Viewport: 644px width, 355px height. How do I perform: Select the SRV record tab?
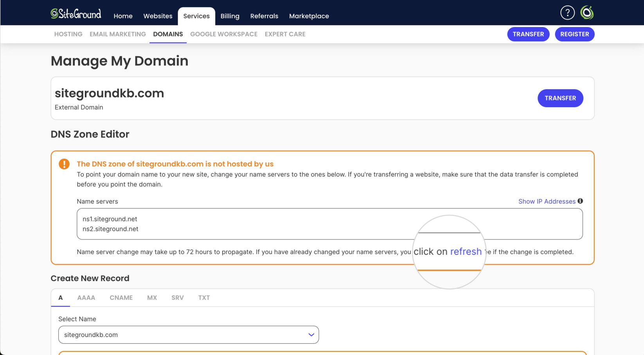[x=177, y=298]
